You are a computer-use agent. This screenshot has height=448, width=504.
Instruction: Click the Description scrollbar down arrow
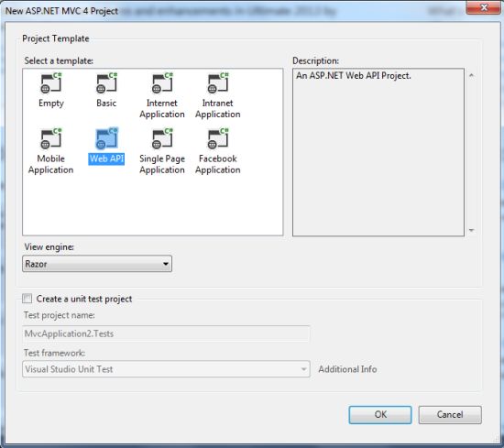click(x=472, y=230)
